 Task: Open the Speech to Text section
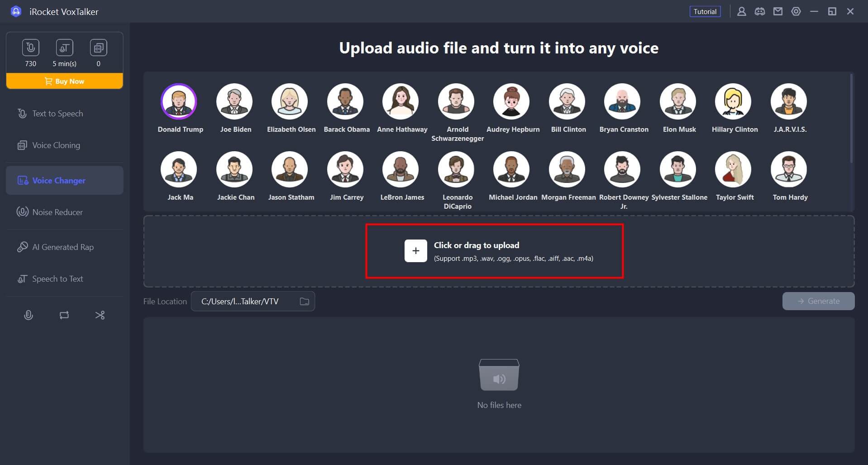tap(64, 279)
